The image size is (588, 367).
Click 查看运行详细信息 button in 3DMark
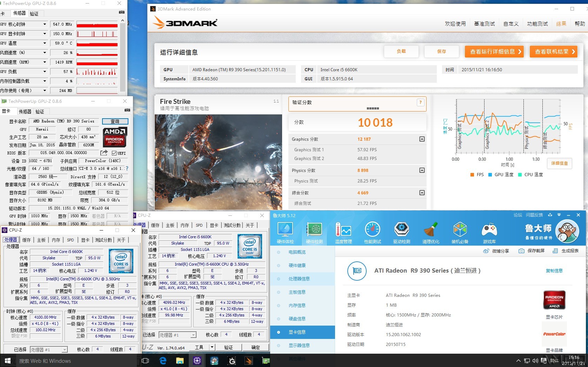(494, 52)
